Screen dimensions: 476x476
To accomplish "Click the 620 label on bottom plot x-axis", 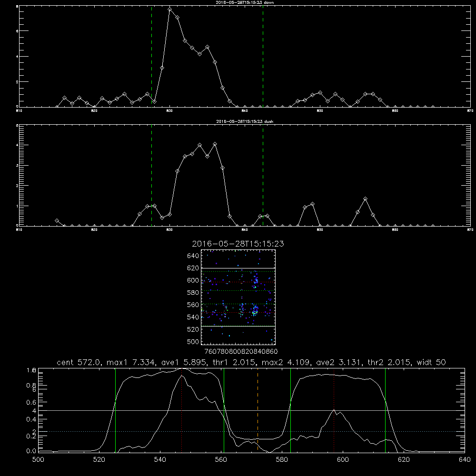I will [404, 460].
